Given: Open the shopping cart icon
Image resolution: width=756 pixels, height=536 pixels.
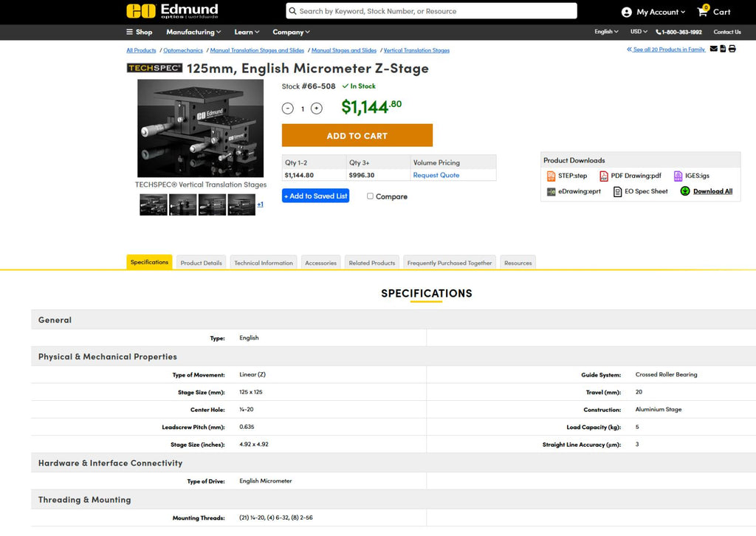Looking at the screenshot, I should (x=703, y=12).
